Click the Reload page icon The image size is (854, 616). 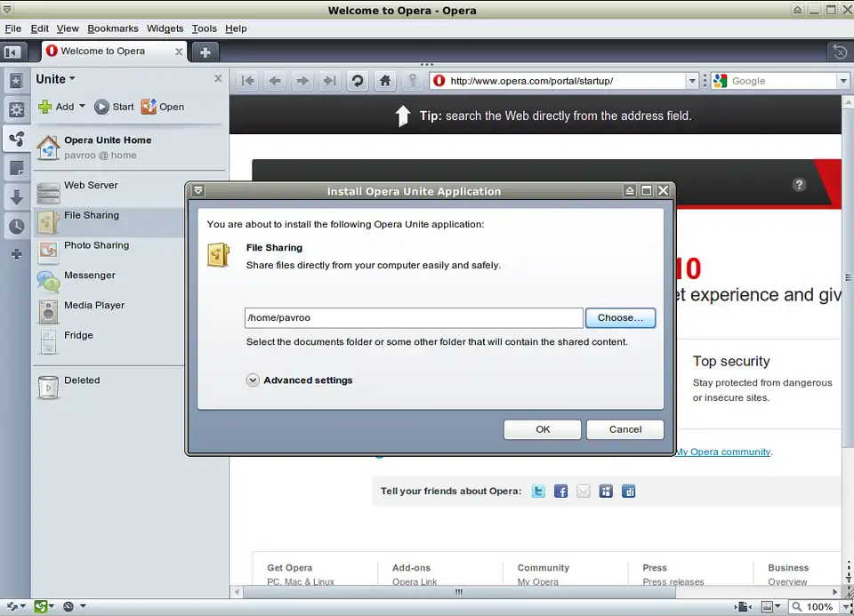click(x=357, y=81)
